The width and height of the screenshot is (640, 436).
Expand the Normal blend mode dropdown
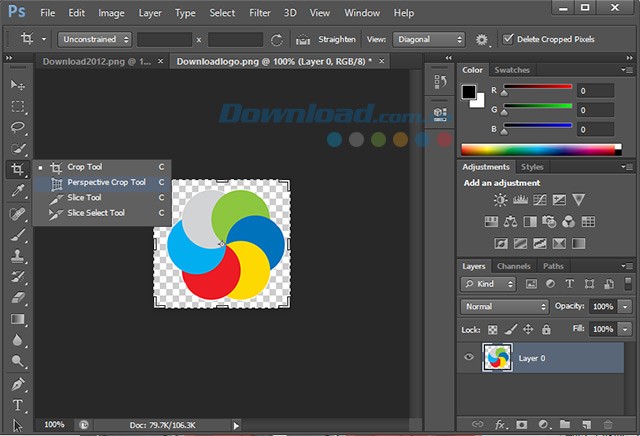[x=505, y=306]
